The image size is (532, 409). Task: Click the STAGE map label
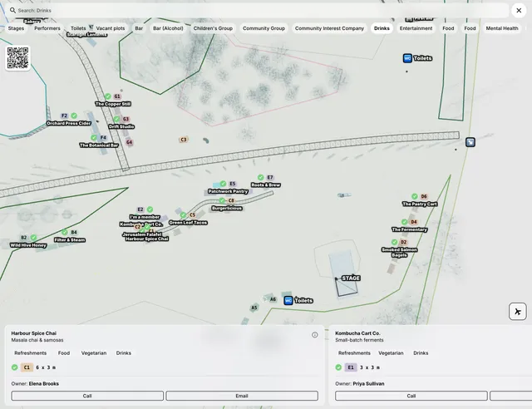click(351, 278)
